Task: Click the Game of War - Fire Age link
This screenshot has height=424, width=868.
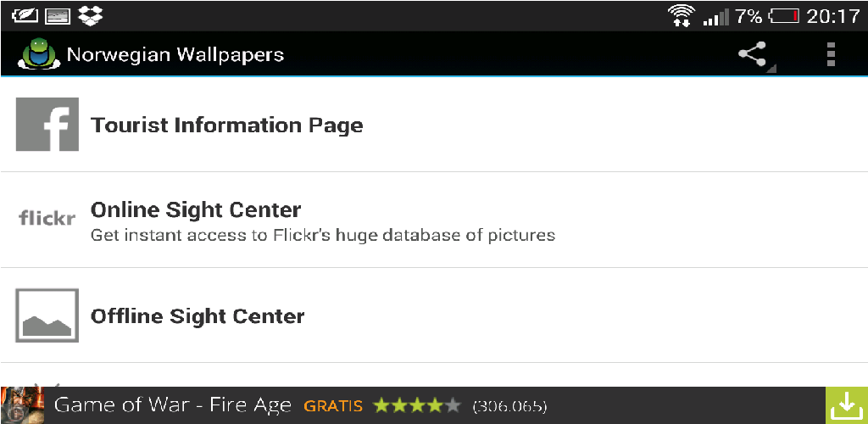Action: 173,405
